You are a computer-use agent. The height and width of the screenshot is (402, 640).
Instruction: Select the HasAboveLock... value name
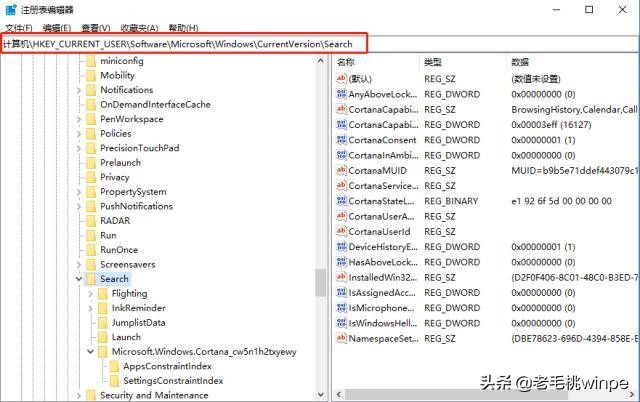[383, 262]
